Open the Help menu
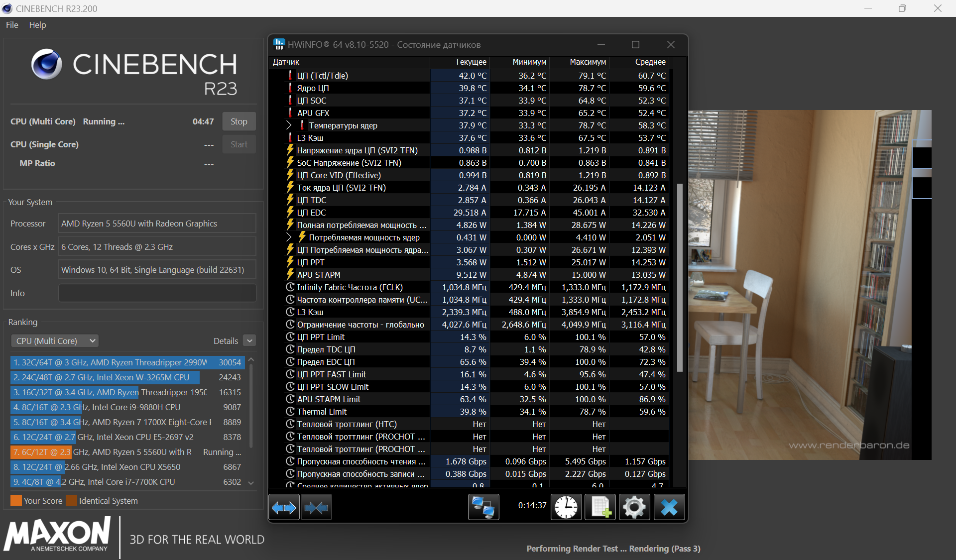Viewport: 956px width, 560px height. (x=37, y=25)
